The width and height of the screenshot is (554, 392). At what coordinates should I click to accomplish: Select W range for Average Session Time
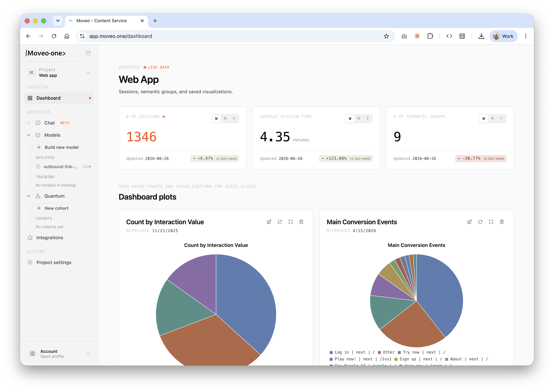[350, 118]
